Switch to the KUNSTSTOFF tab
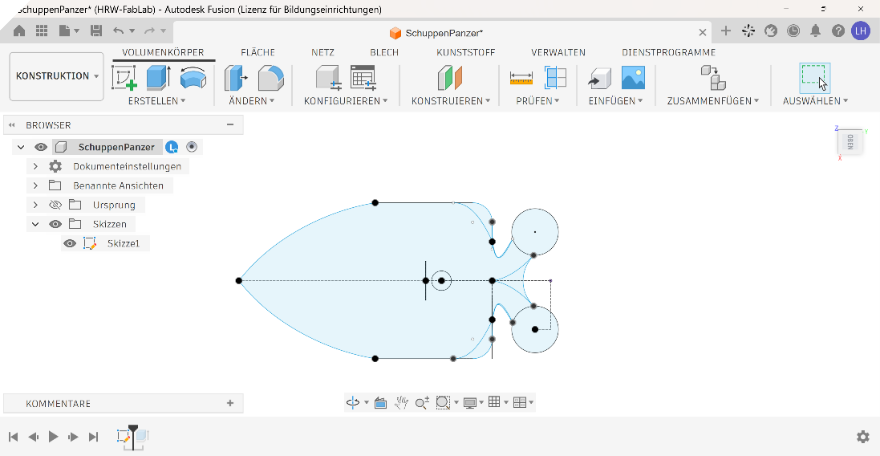 pos(466,52)
